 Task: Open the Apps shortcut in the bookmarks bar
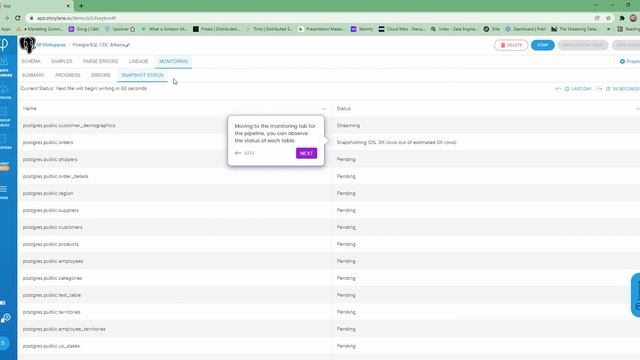6,29
